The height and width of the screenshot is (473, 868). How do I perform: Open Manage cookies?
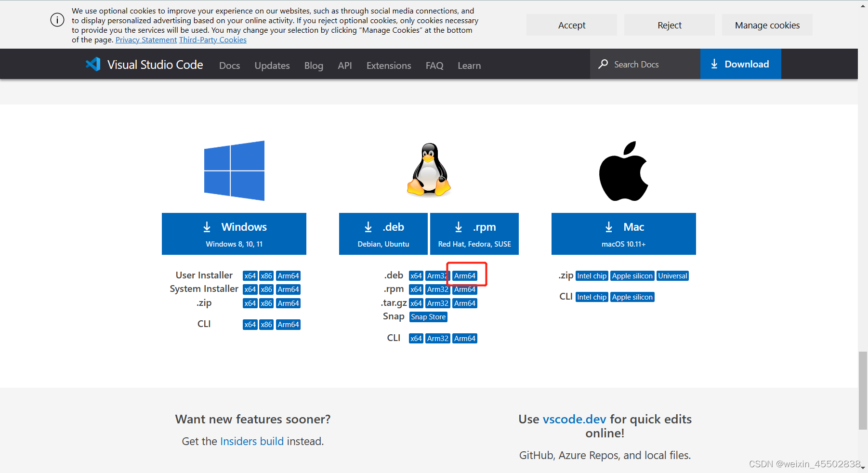pyautogui.click(x=767, y=25)
